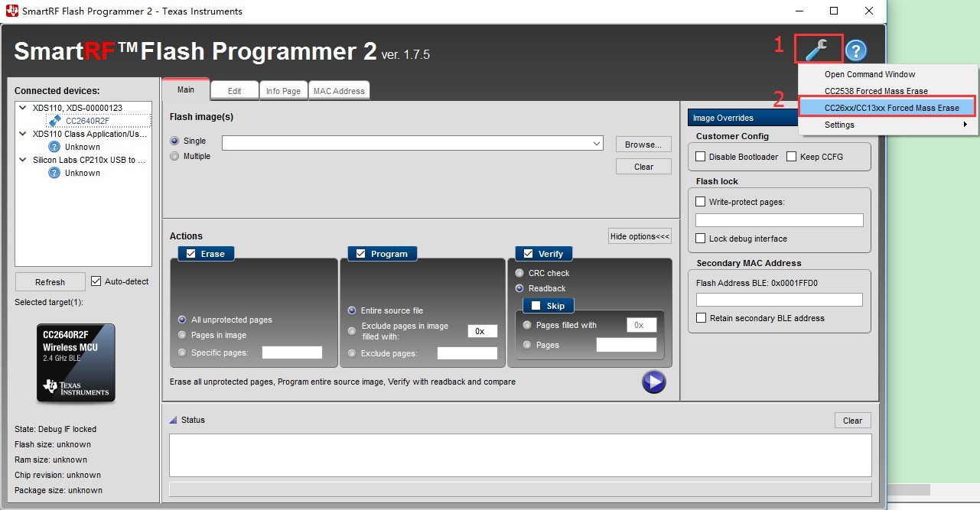The width and height of the screenshot is (980, 510).
Task: Choose the Exclude pages radio button
Action: 352,353
